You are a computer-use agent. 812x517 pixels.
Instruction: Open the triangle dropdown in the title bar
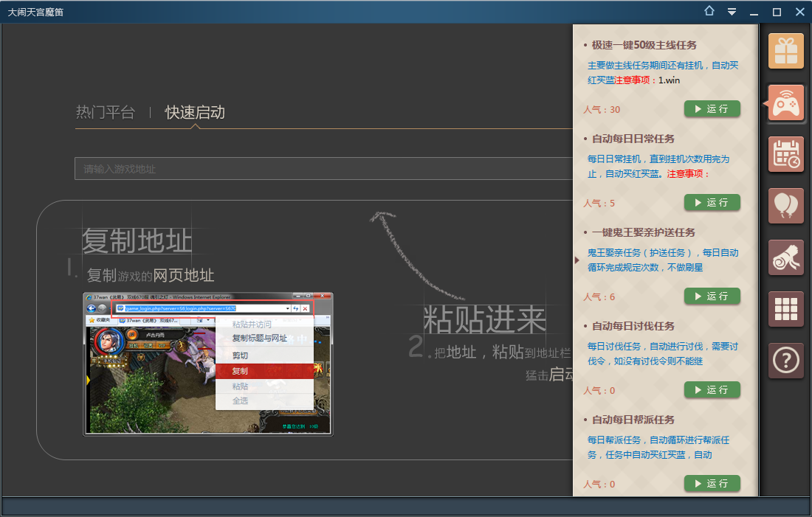(732, 12)
